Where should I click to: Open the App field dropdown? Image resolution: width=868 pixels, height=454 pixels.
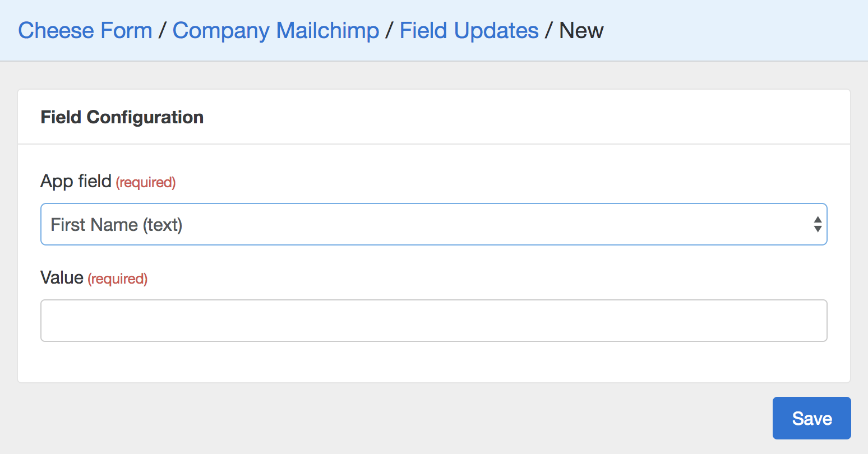pyautogui.click(x=433, y=224)
